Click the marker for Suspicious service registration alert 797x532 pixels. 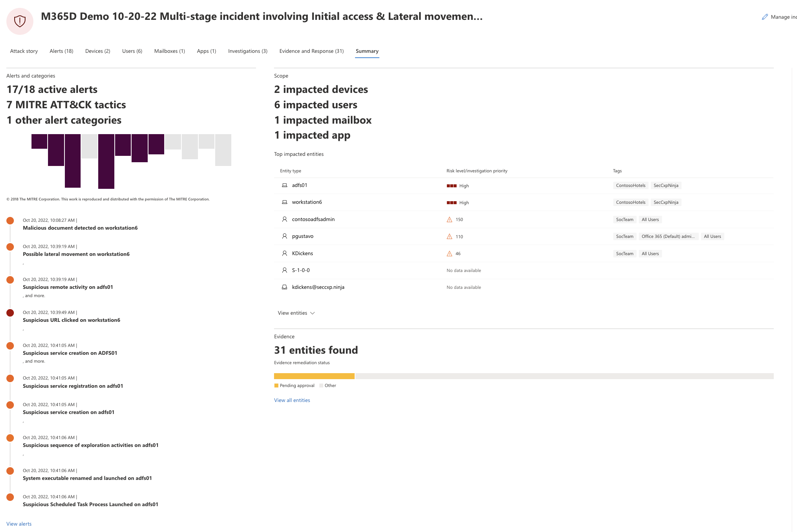(10, 378)
